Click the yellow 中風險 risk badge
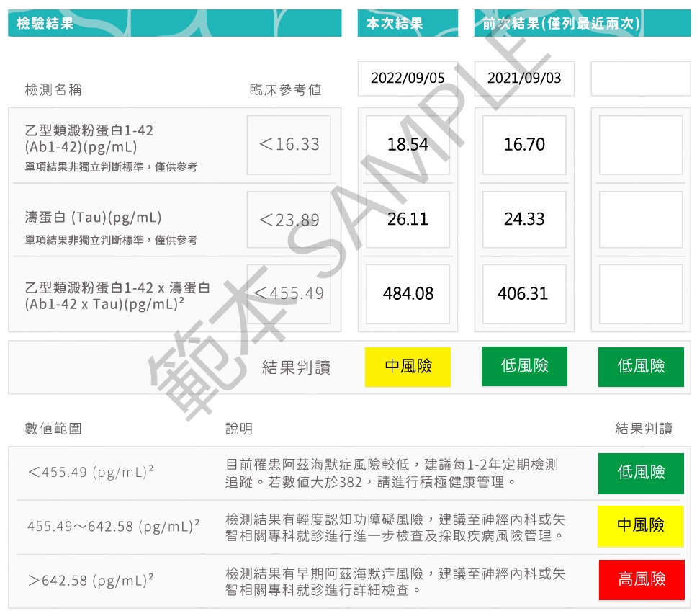The width and height of the screenshot is (697, 616). 408,367
